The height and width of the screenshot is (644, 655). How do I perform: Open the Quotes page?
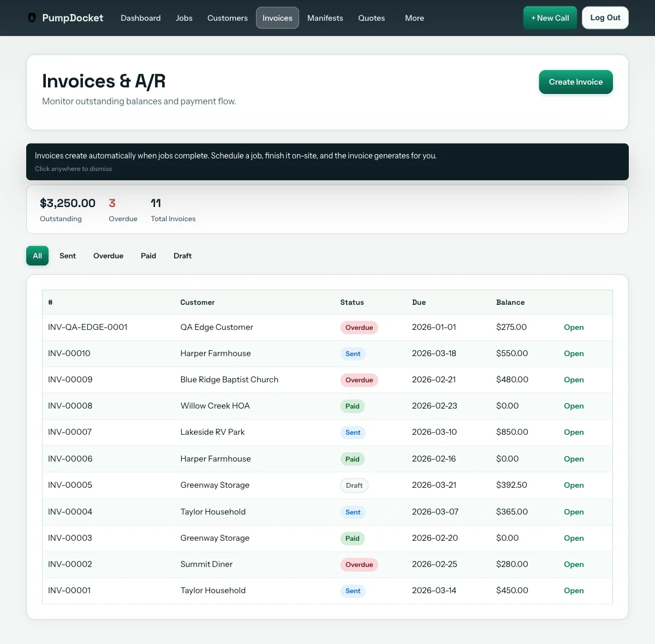(x=371, y=18)
